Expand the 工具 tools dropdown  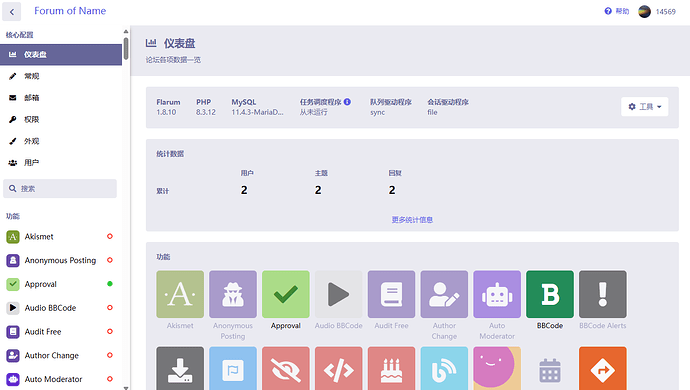coord(644,107)
